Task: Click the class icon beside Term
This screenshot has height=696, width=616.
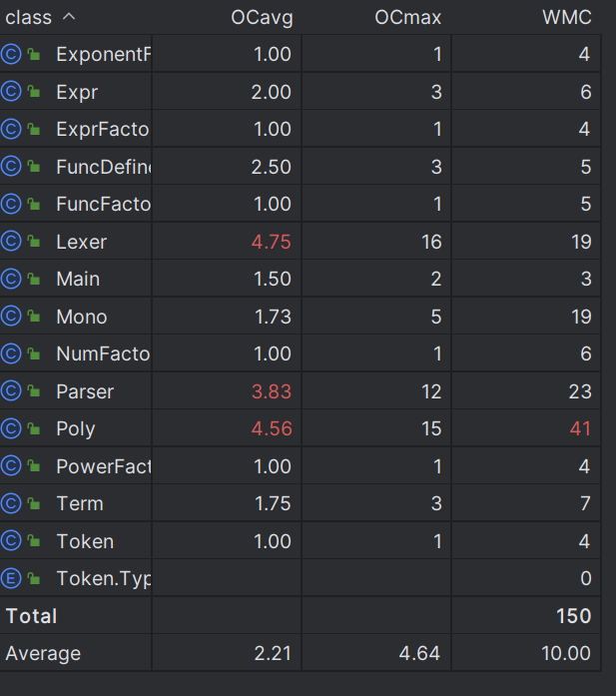Action: click(x=11, y=503)
